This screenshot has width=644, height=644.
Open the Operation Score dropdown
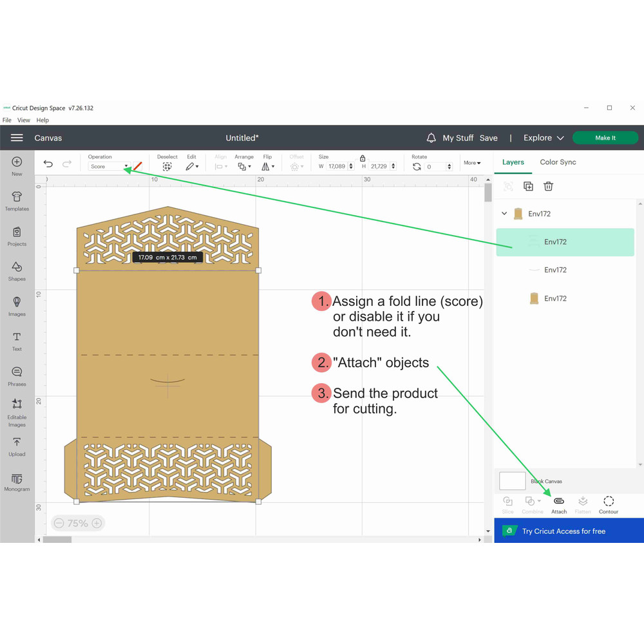(109, 166)
